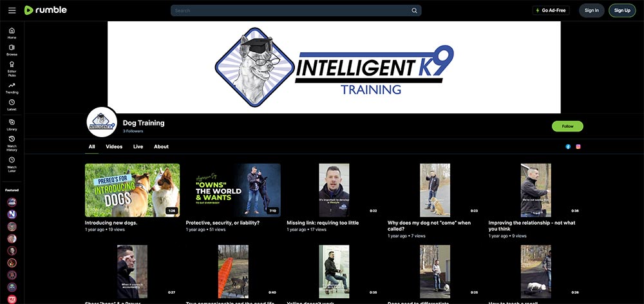Open the Go Ad-Free offer
644x304 pixels.
[x=551, y=10]
